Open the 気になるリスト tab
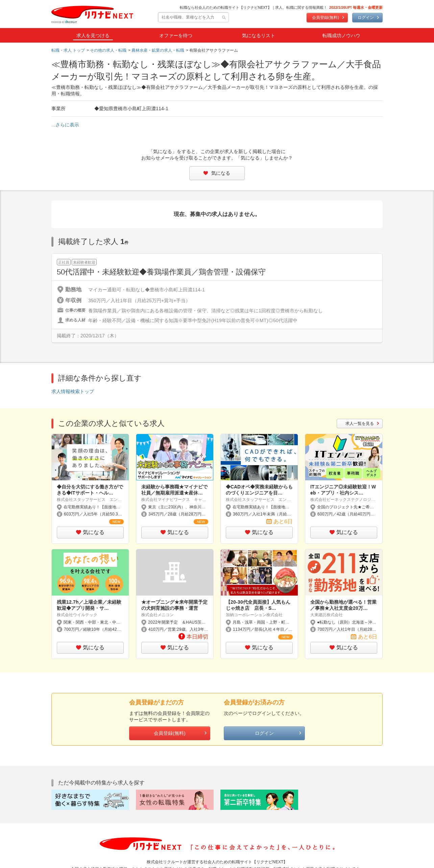 [x=258, y=35]
